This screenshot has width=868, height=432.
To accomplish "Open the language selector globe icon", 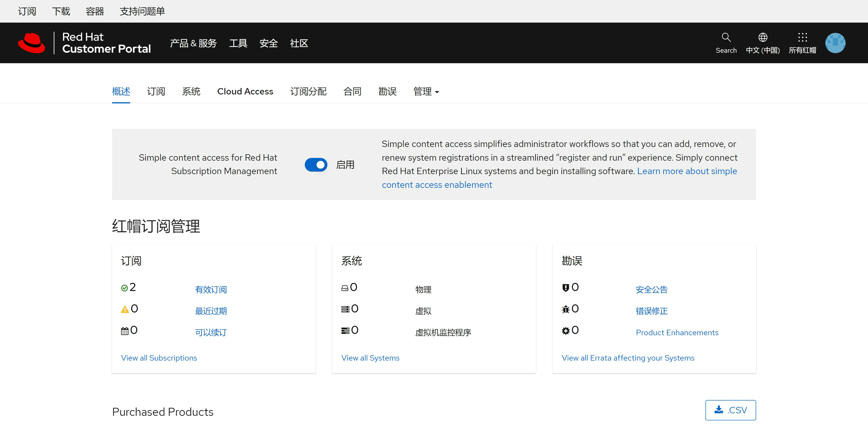I will pyautogui.click(x=763, y=38).
